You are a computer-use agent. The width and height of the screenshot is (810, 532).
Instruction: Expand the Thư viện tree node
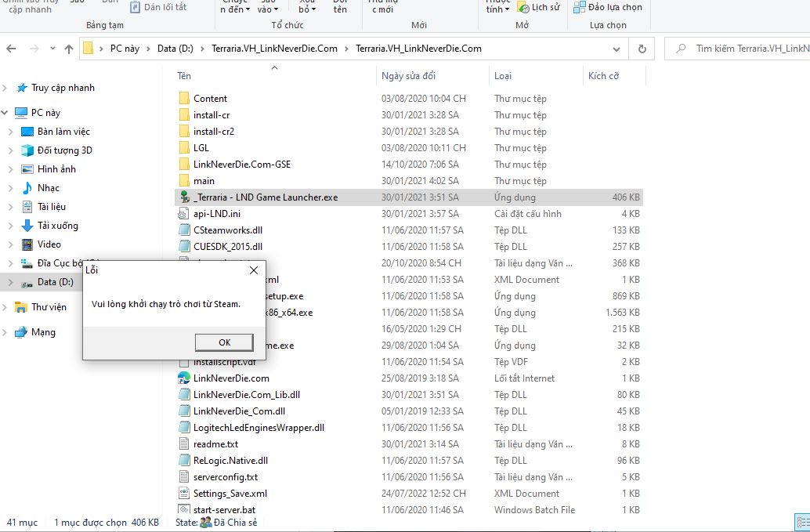point(6,307)
